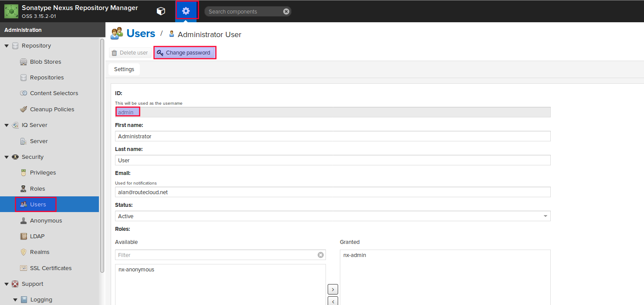
Task: Click the Blob Stores icon
Action: tap(24, 62)
